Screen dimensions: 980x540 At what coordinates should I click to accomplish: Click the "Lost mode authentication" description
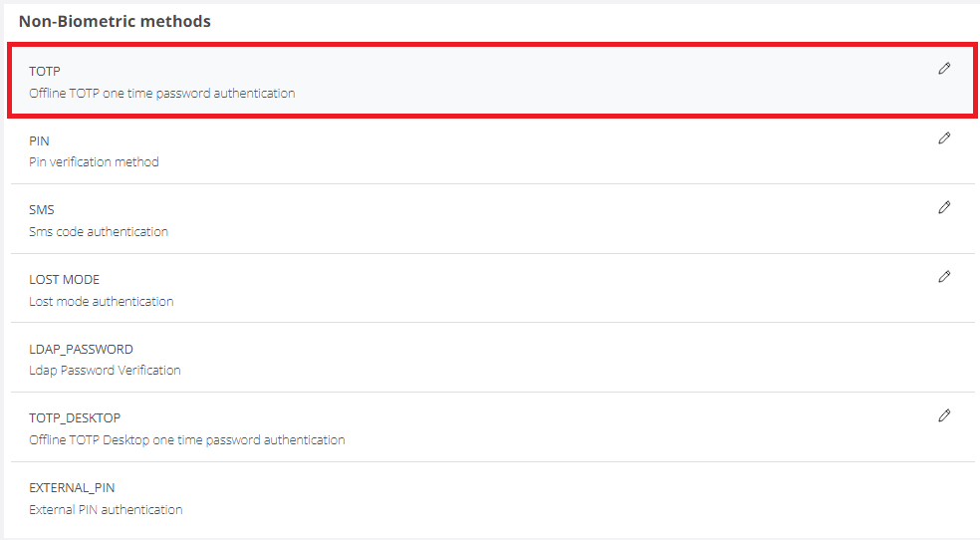click(102, 301)
